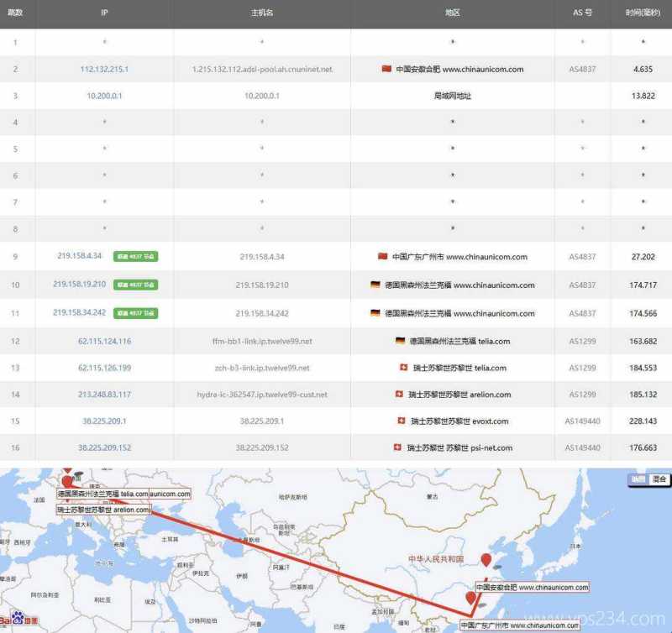Image resolution: width=672 pixels, height=633 pixels.
Task: Click AS149440 in the hop 15 row
Action: pos(582,421)
